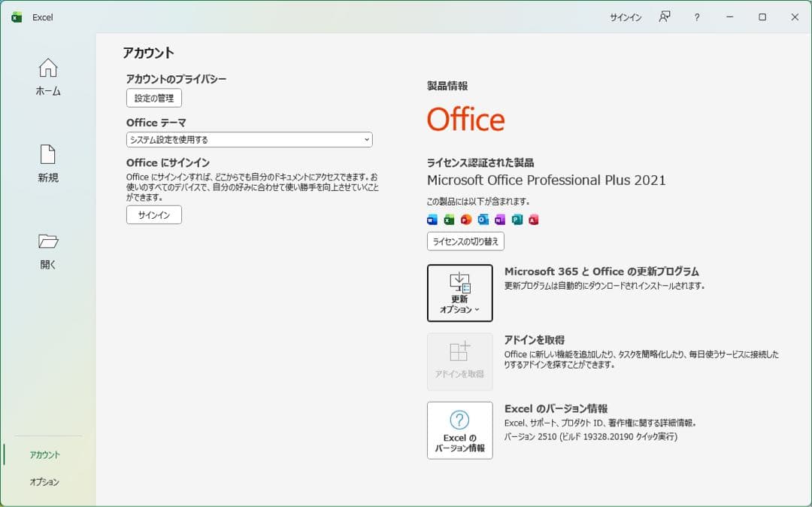Image resolution: width=812 pixels, height=507 pixels.
Task: Click the Access icon at the row end
Action: click(533, 219)
